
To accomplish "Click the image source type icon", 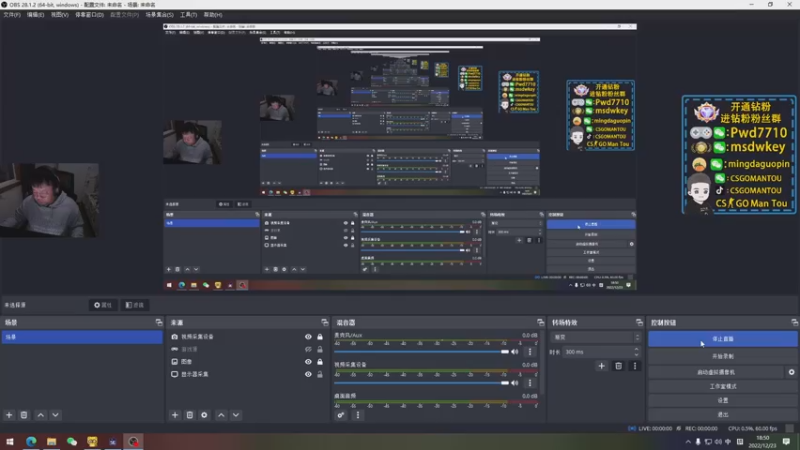I will [x=174, y=362].
